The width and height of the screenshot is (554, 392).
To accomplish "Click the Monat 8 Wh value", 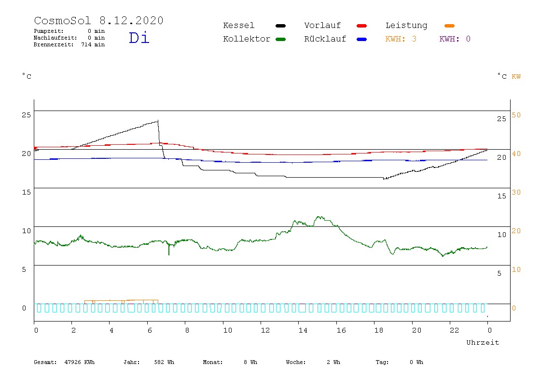I will 230,362.
